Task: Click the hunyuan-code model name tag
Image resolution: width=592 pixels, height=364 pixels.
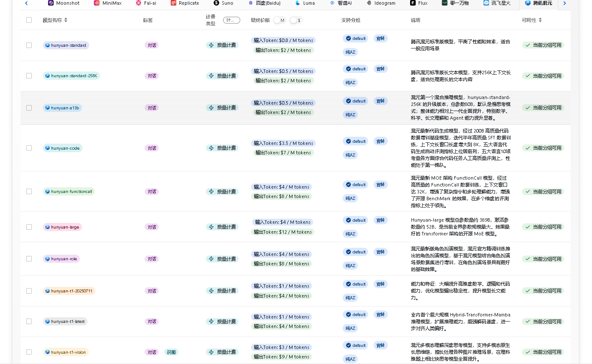Action: coord(62,148)
